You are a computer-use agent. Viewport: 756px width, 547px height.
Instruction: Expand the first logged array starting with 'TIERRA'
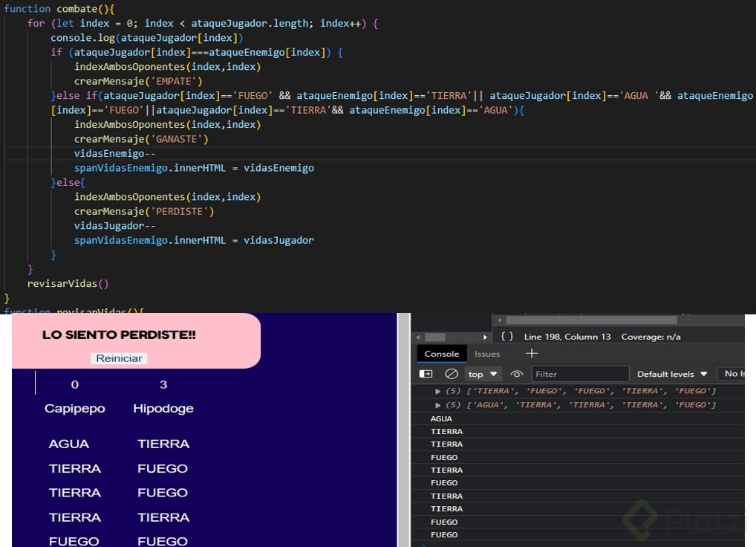click(438, 391)
